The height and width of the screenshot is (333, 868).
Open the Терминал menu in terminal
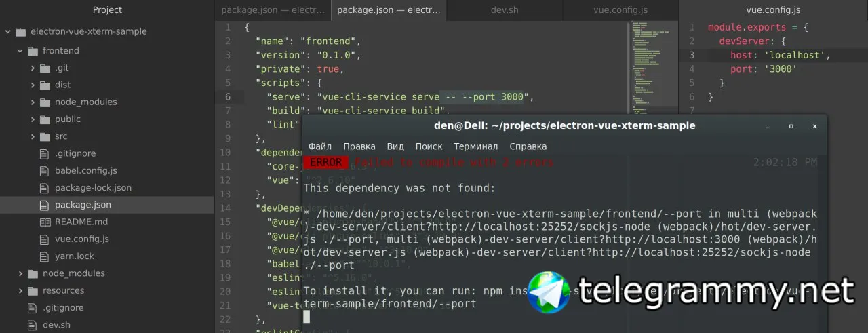tap(476, 146)
